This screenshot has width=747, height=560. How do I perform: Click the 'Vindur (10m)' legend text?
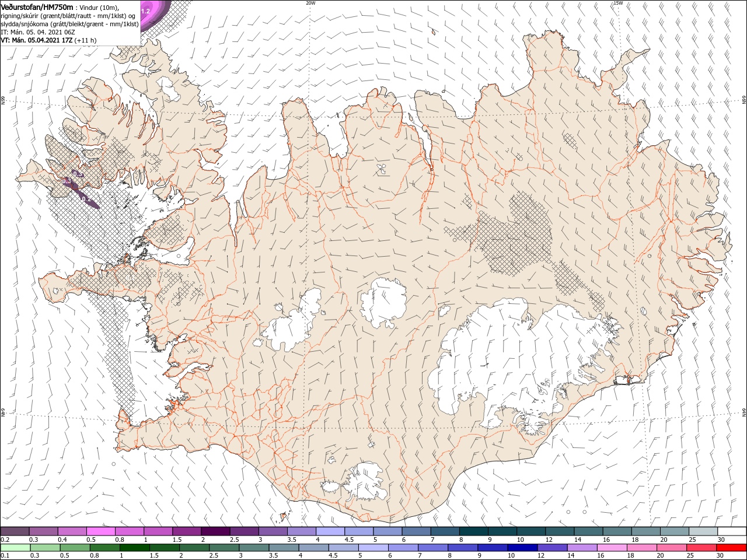pyautogui.click(x=99, y=7)
